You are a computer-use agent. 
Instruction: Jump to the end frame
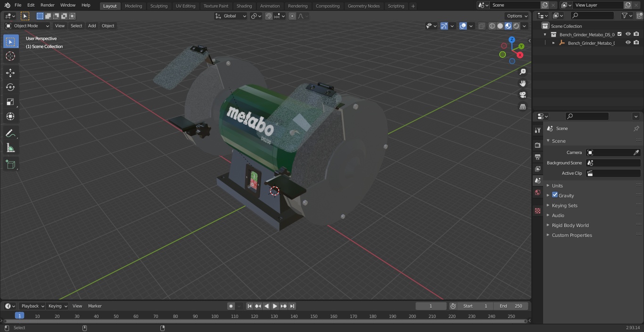(292, 306)
